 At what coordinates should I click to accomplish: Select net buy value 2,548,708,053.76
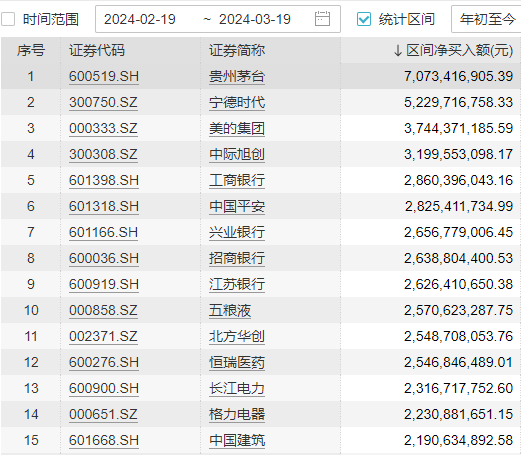[x=458, y=336]
